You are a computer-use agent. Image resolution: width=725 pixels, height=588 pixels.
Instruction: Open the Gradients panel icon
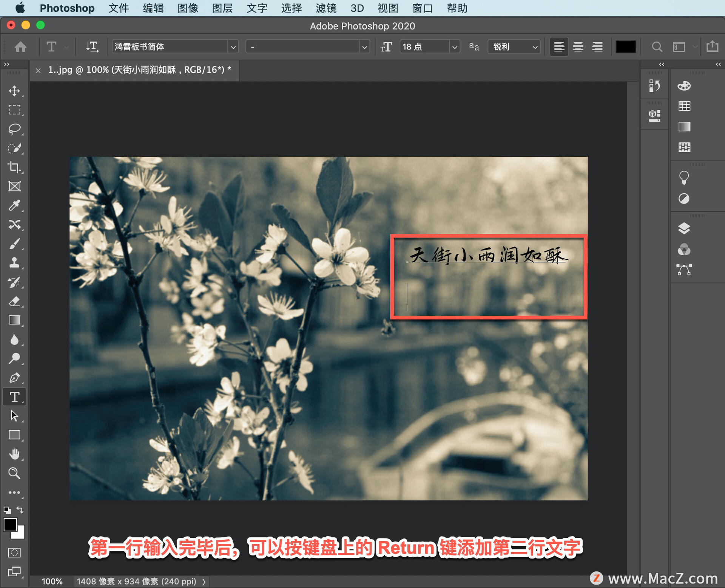(684, 127)
